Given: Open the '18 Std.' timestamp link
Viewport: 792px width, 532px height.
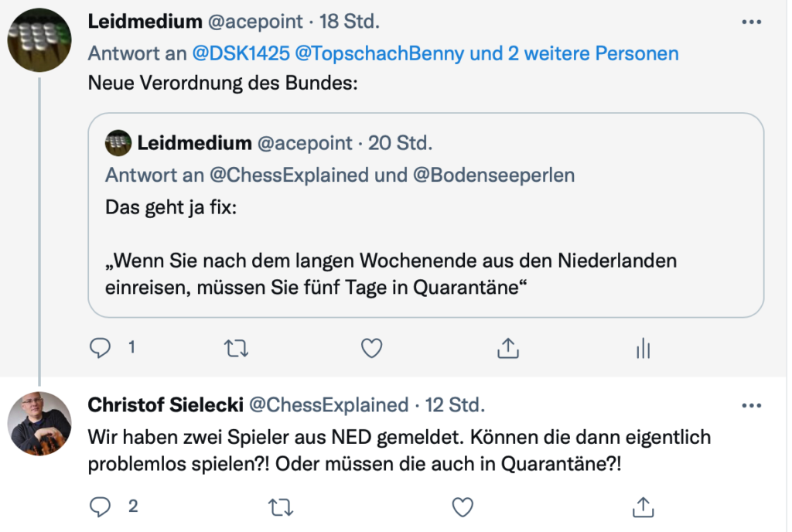Looking at the screenshot, I should tap(349, 22).
